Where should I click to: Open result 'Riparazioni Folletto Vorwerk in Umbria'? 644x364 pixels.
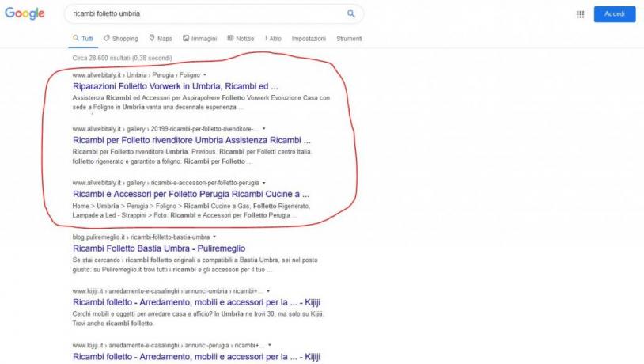pyautogui.click(x=176, y=86)
